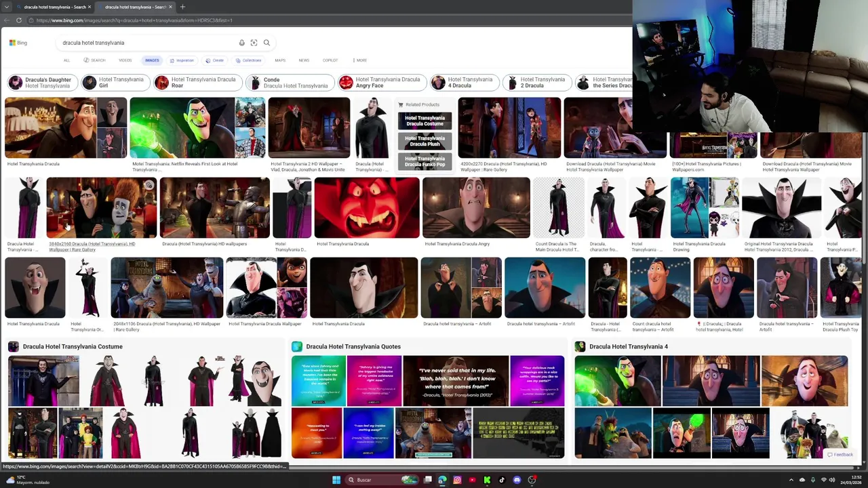Click 3840x2160 Dracula HD Wallpaper caption link
The image size is (868, 488).
pyautogui.click(x=92, y=247)
